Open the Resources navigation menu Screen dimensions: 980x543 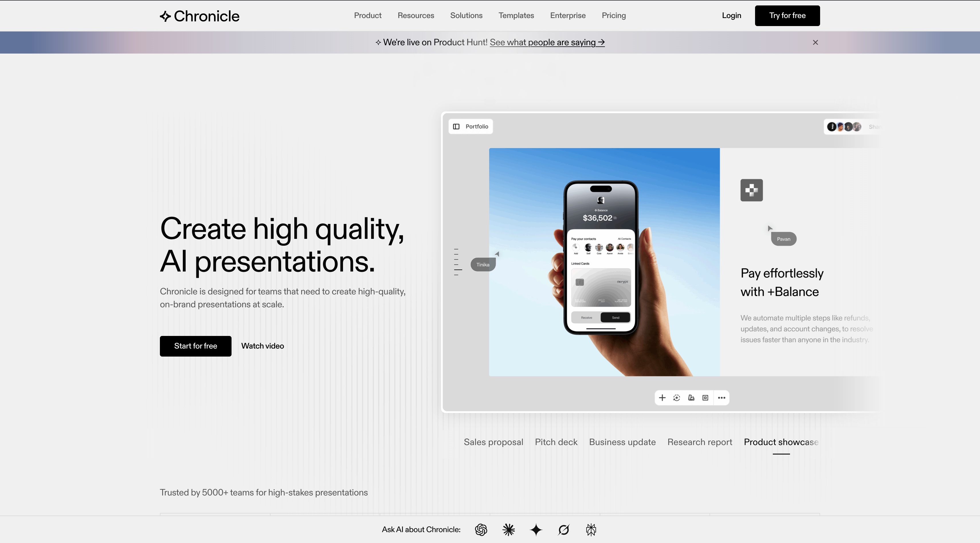tap(416, 15)
